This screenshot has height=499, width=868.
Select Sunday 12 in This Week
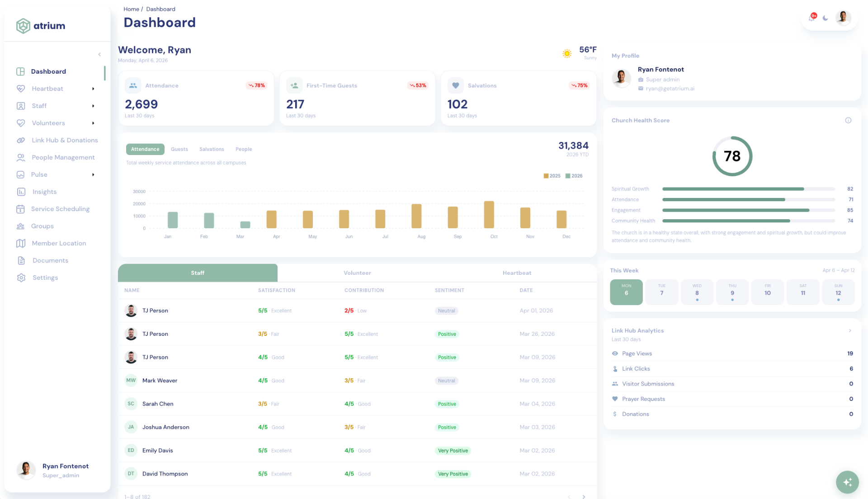(838, 292)
